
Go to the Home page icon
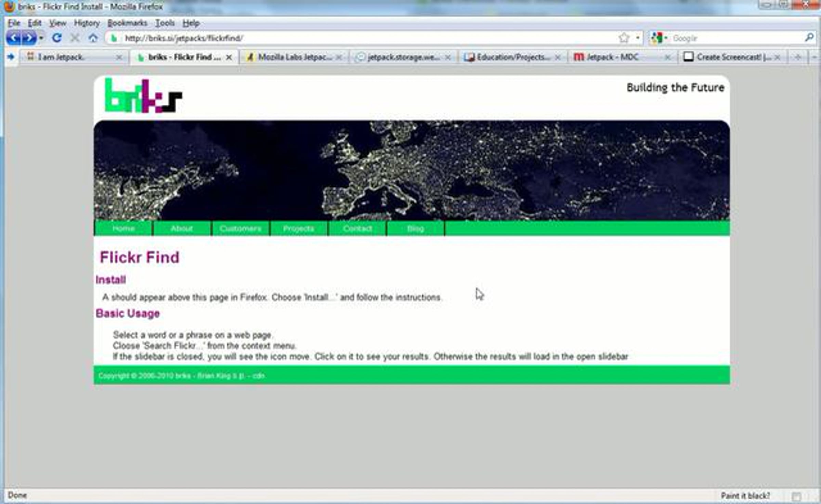[x=93, y=38]
